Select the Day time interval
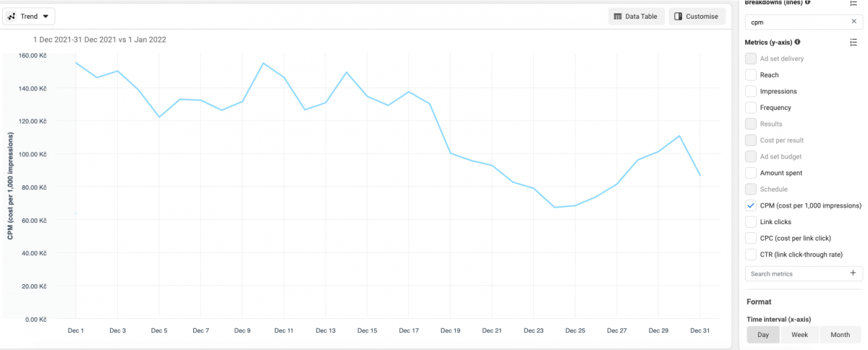868x350 pixels. click(763, 335)
